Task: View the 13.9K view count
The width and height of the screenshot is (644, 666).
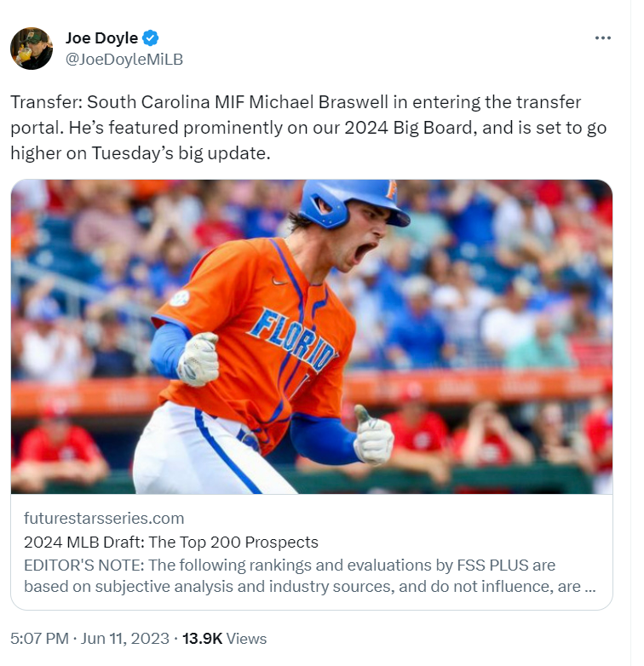Action: coord(202,639)
